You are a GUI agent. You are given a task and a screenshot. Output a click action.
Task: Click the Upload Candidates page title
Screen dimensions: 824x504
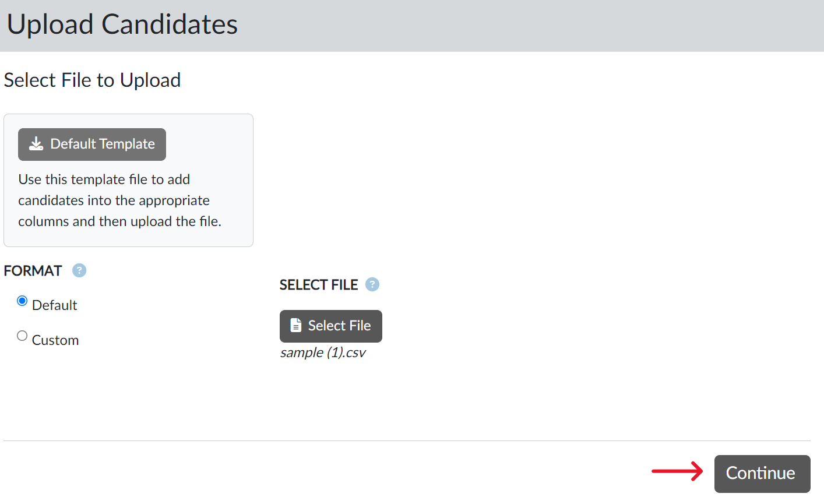coord(122,24)
